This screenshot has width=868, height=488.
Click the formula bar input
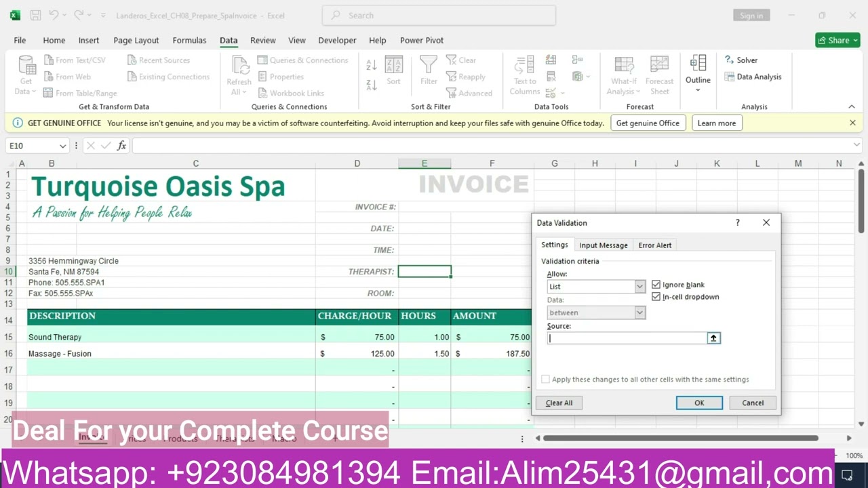pos(492,146)
